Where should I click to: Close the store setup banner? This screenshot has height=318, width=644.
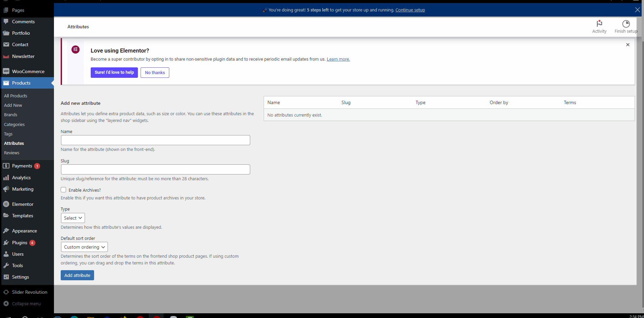coord(637,10)
